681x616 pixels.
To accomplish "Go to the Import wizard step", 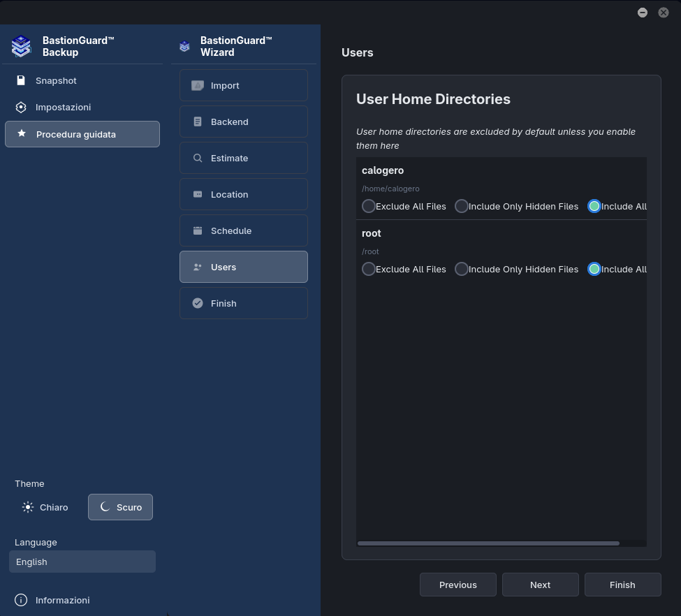I will (244, 86).
